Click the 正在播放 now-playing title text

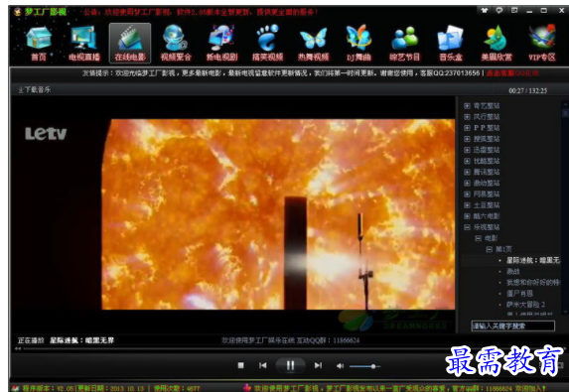(67, 340)
